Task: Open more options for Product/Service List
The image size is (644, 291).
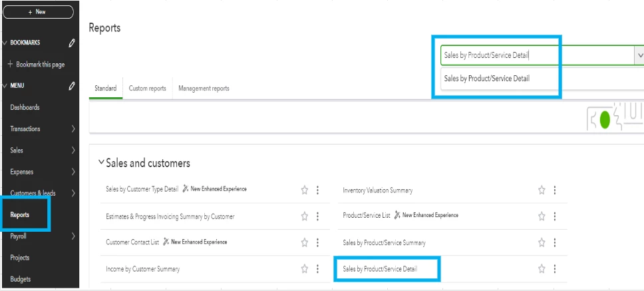Action: tap(555, 216)
